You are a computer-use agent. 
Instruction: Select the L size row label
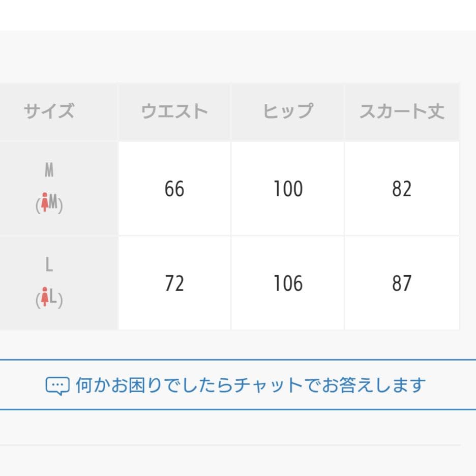point(49,264)
